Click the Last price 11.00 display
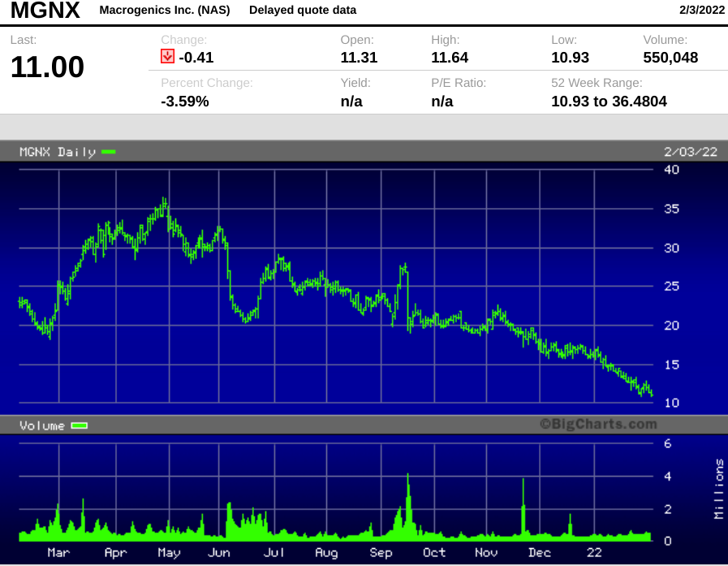This screenshot has height=566, width=728. [x=46, y=67]
